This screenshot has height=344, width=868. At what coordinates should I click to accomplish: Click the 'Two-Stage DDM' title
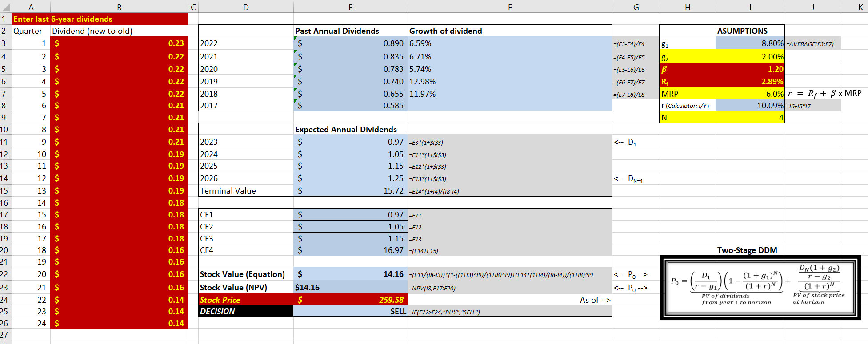747,250
